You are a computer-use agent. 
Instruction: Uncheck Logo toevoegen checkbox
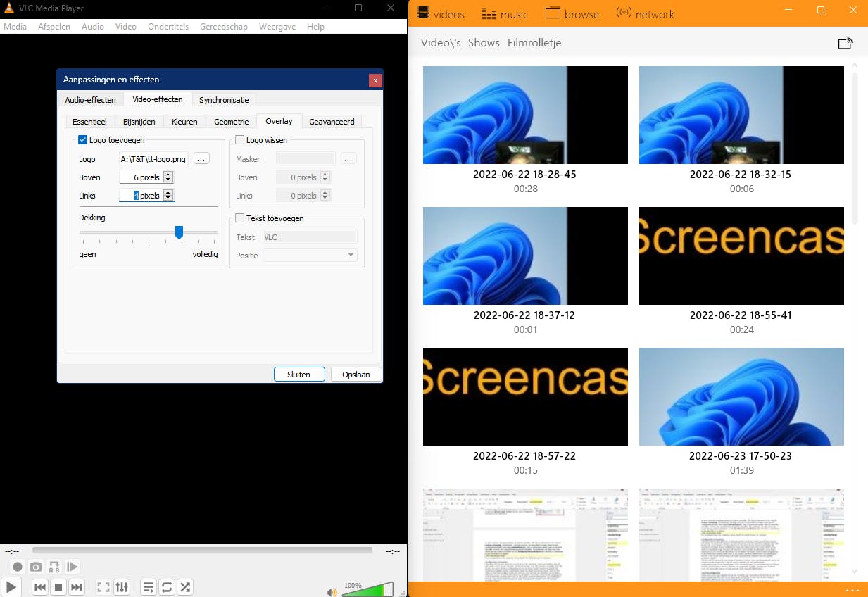point(83,140)
